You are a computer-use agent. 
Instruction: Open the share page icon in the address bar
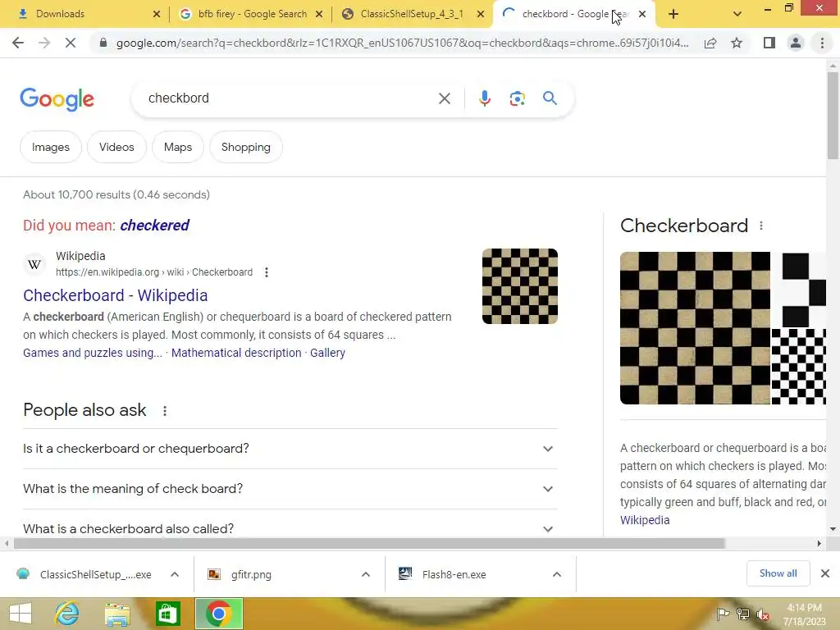710,43
